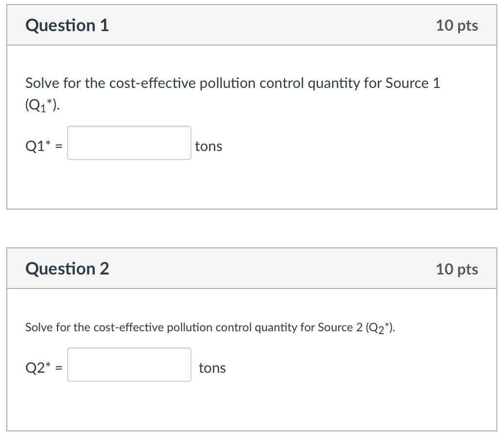Select the Question 1 header
This screenshot has height=448, width=500.
67,25
